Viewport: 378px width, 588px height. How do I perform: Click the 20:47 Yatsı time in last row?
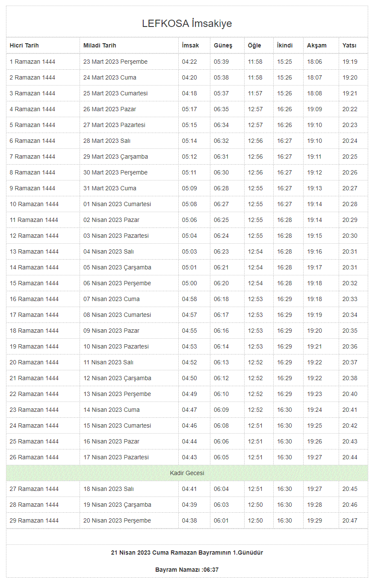[x=349, y=520]
